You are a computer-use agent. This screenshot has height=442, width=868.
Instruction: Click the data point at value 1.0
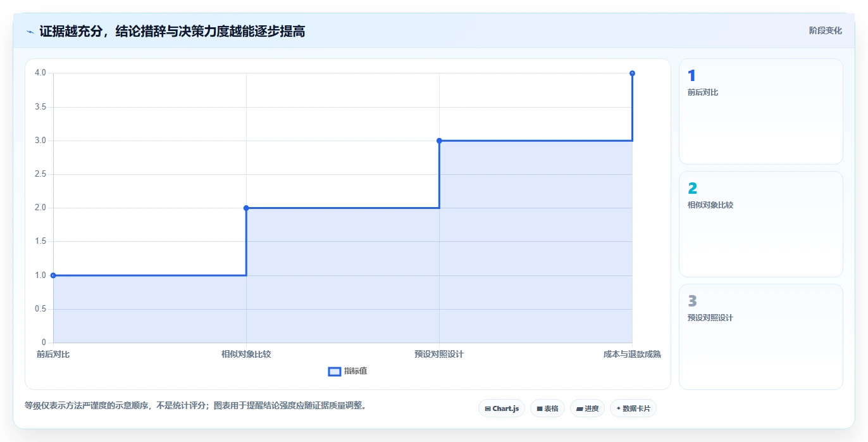[x=53, y=275]
